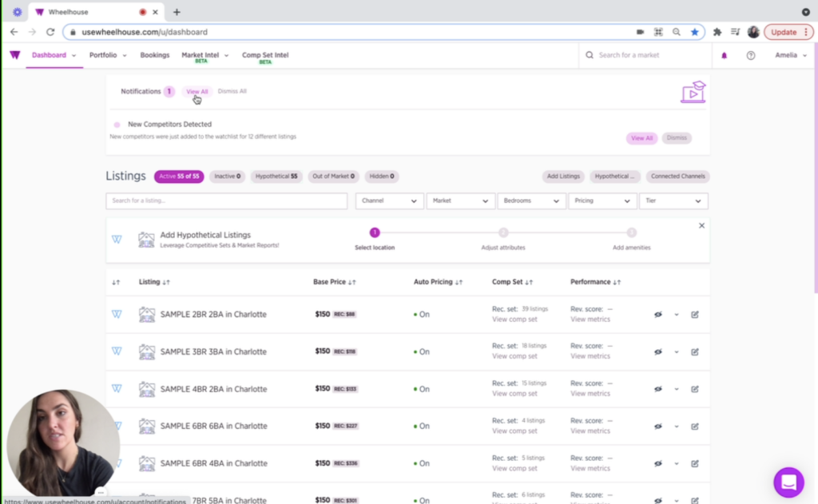Viewport: 818px width, 504px height.
Task: Dismiss All notifications
Action: pyautogui.click(x=232, y=91)
